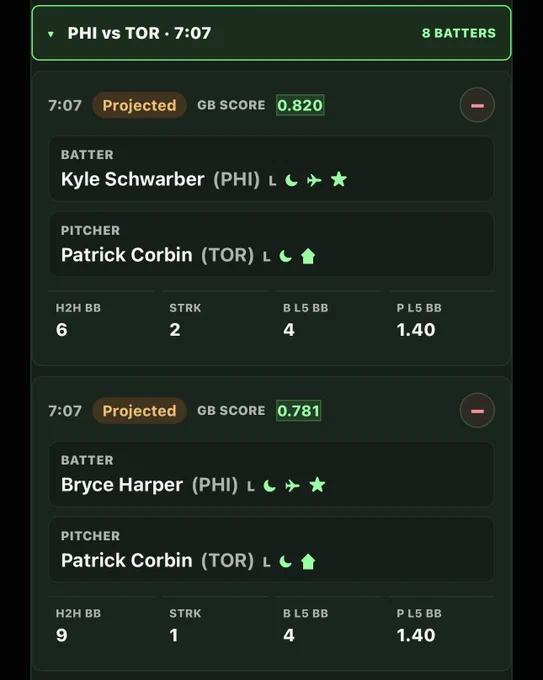Open Bryce Harper batter name

(x=122, y=485)
